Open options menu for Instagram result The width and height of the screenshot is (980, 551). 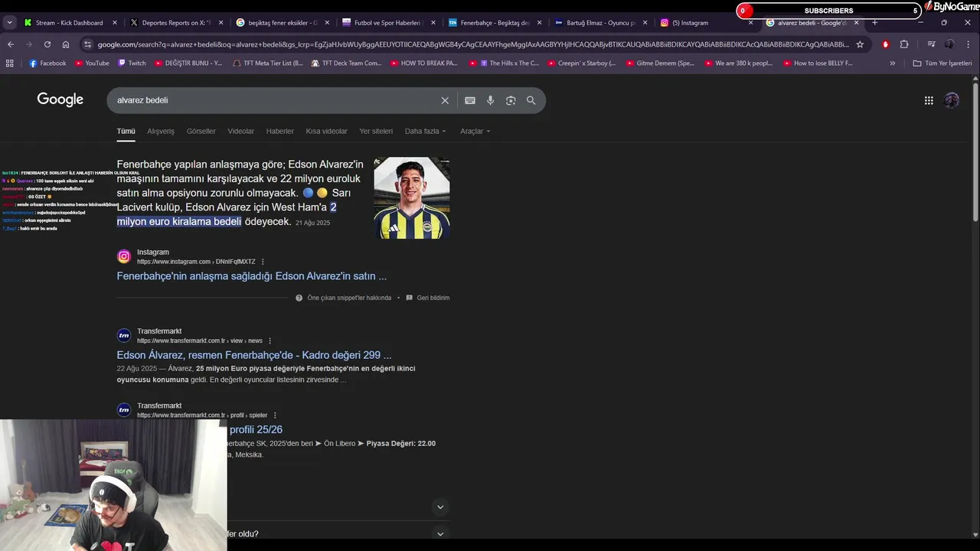click(x=263, y=262)
